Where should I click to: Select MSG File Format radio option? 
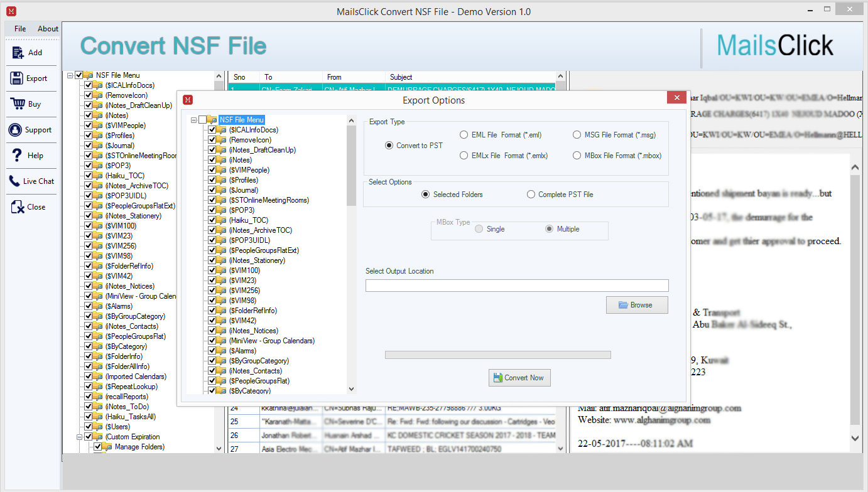click(x=577, y=135)
